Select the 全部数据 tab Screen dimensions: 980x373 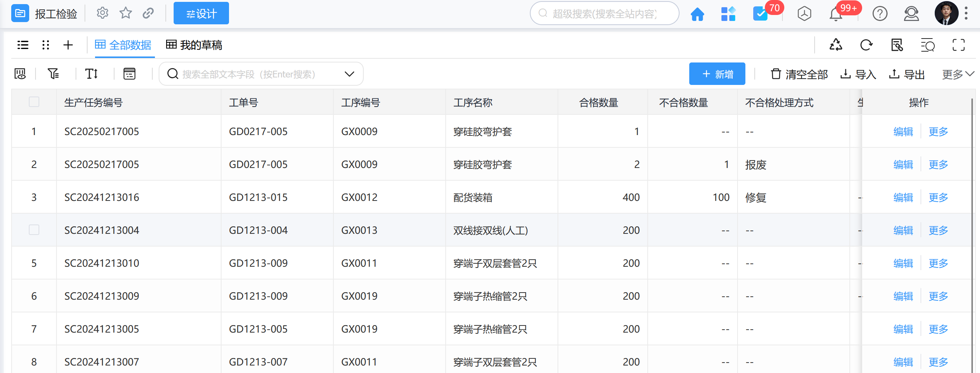(123, 45)
